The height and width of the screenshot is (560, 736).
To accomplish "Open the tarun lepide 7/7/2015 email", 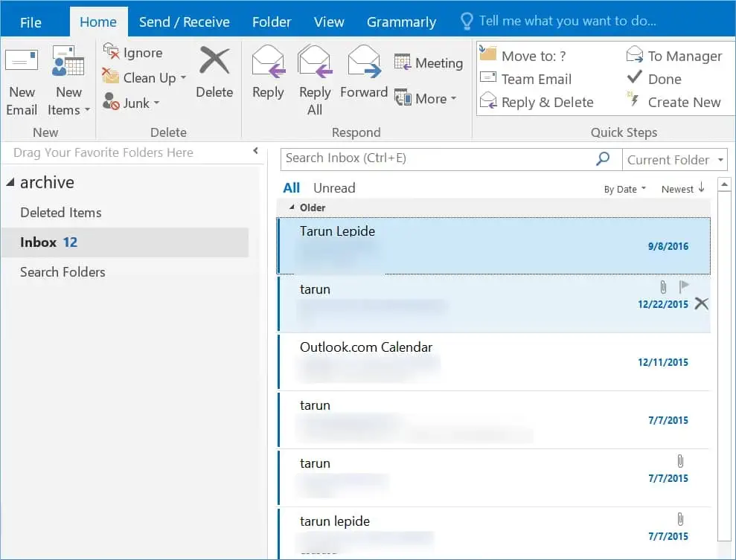I will tap(494, 534).
